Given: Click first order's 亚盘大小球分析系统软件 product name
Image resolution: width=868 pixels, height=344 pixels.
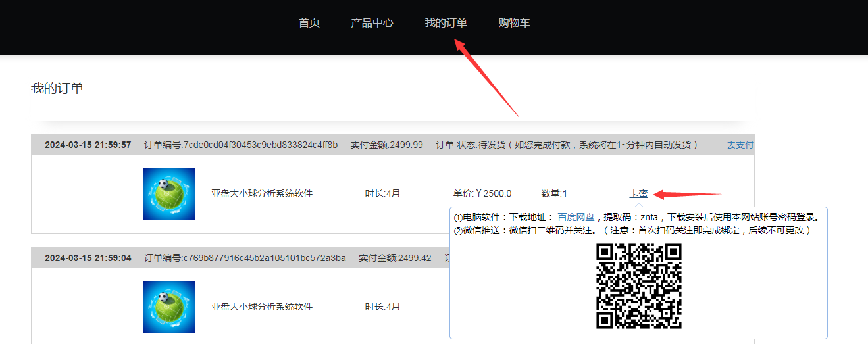Looking at the screenshot, I should tap(262, 193).
